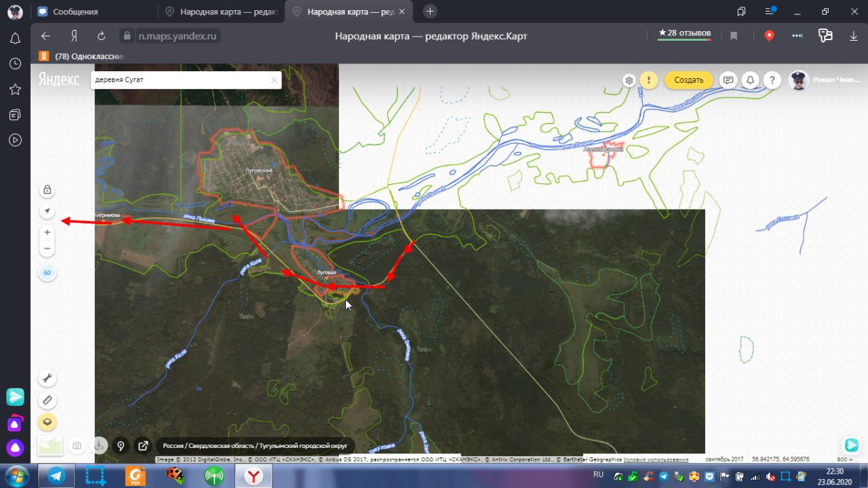The height and width of the screenshot is (488, 868).
Task: Open in Yandex Maps external link icon
Action: click(143, 446)
